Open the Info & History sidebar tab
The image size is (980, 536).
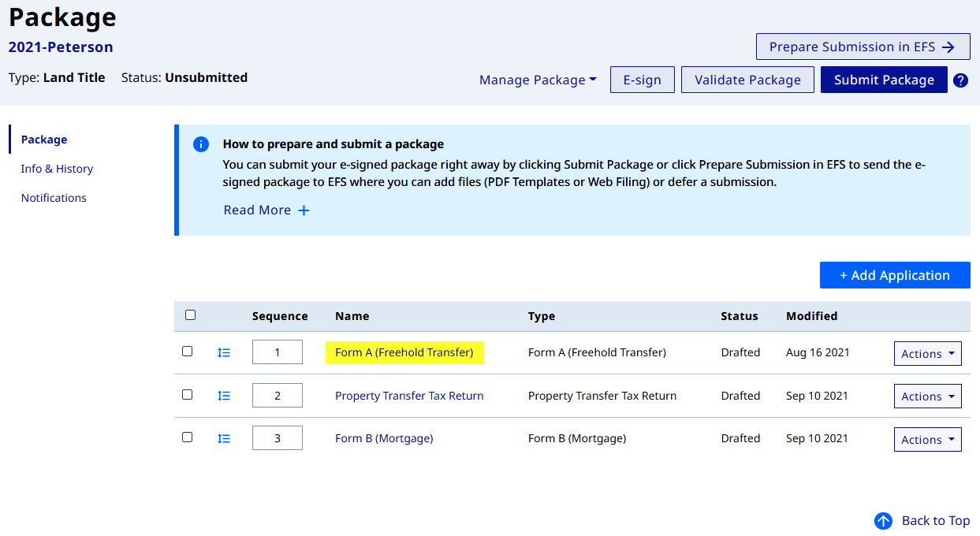(x=57, y=169)
